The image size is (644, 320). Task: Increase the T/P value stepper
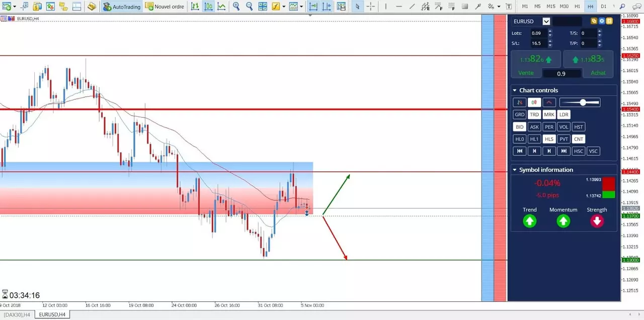tap(599, 41)
